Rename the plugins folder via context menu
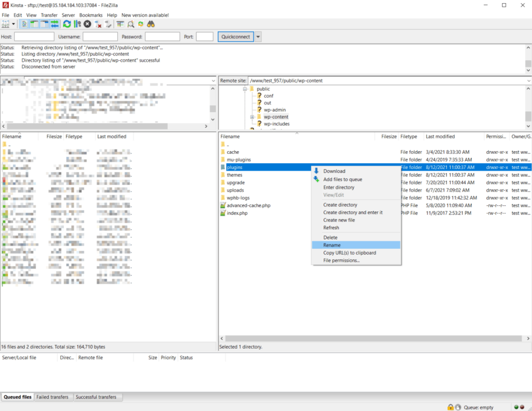532x411 pixels. click(332, 245)
